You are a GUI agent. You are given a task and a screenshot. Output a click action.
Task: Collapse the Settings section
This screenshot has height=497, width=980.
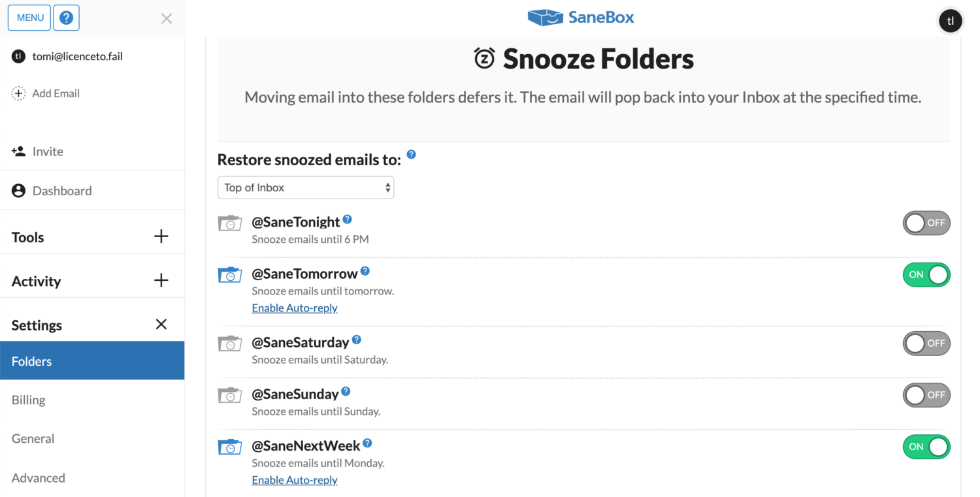[161, 325]
